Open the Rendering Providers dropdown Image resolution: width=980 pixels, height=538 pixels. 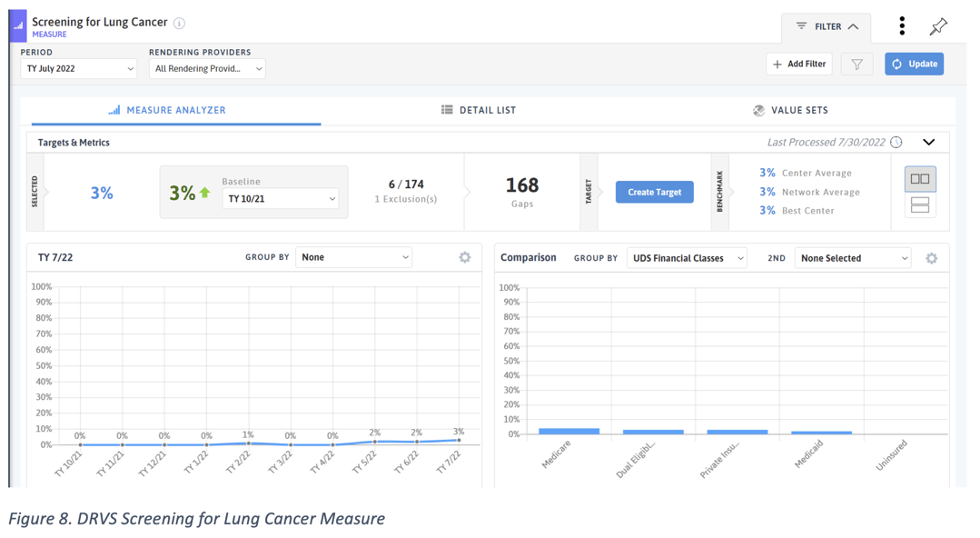207,69
